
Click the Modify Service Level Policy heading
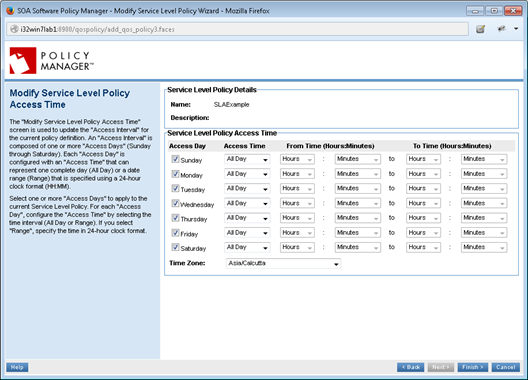pyautogui.click(x=70, y=99)
